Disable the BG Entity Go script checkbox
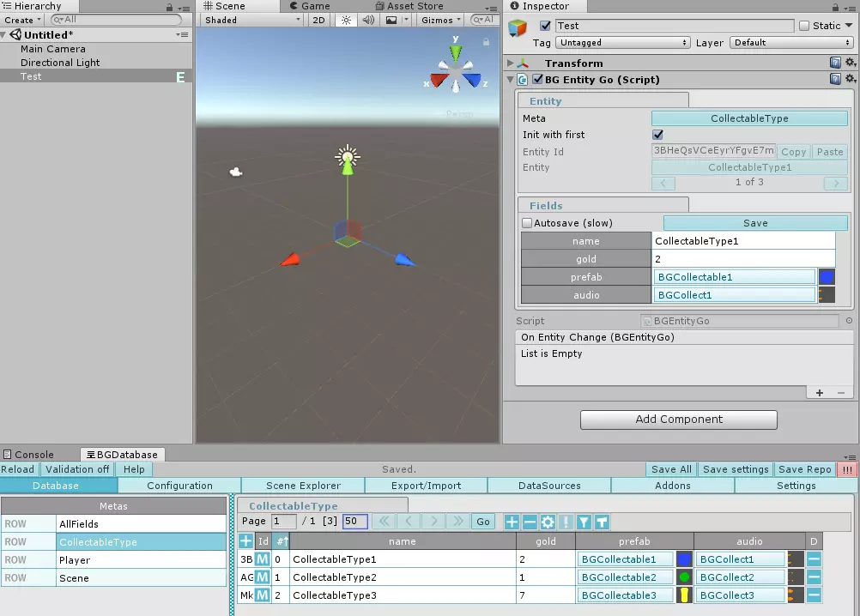Screen dimensions: 860x616 537,79
